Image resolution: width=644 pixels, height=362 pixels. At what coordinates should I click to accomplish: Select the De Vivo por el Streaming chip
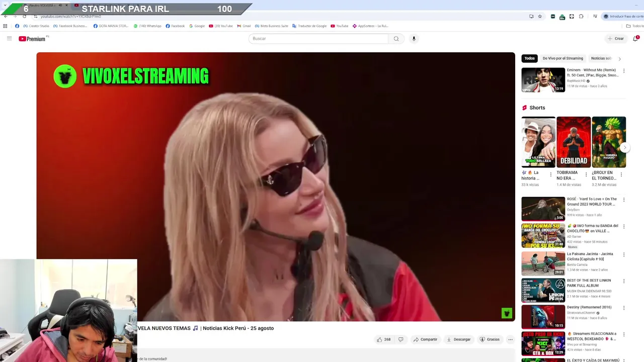point(562,58)
